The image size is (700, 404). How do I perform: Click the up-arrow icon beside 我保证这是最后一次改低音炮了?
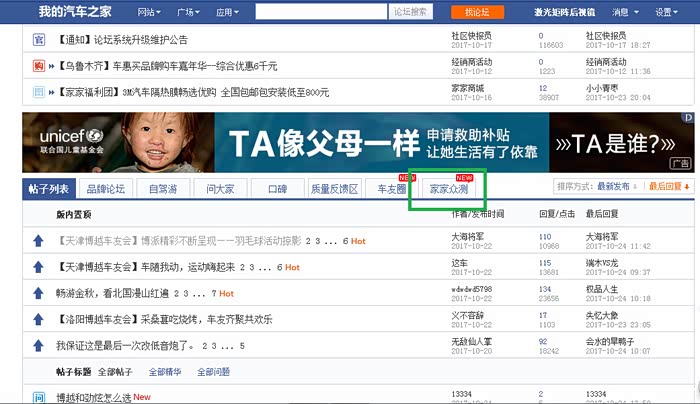point(38,346)
